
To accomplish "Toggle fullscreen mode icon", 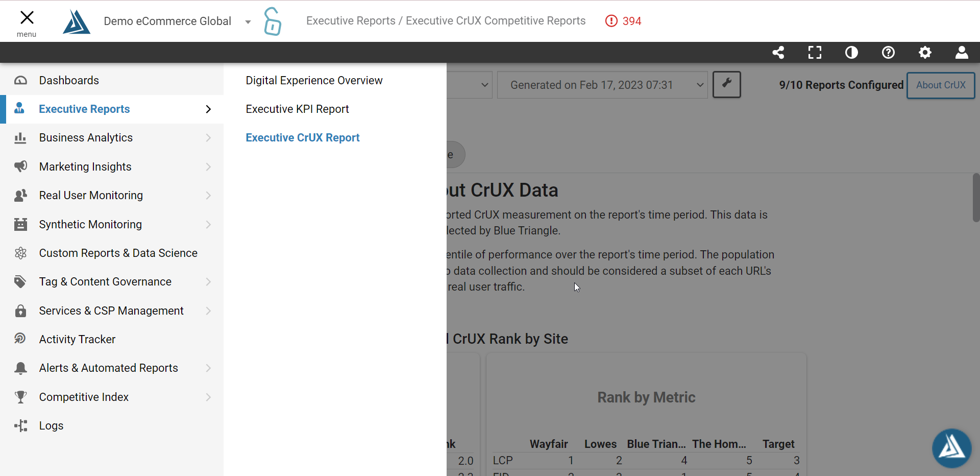I will tap(815, 53).
